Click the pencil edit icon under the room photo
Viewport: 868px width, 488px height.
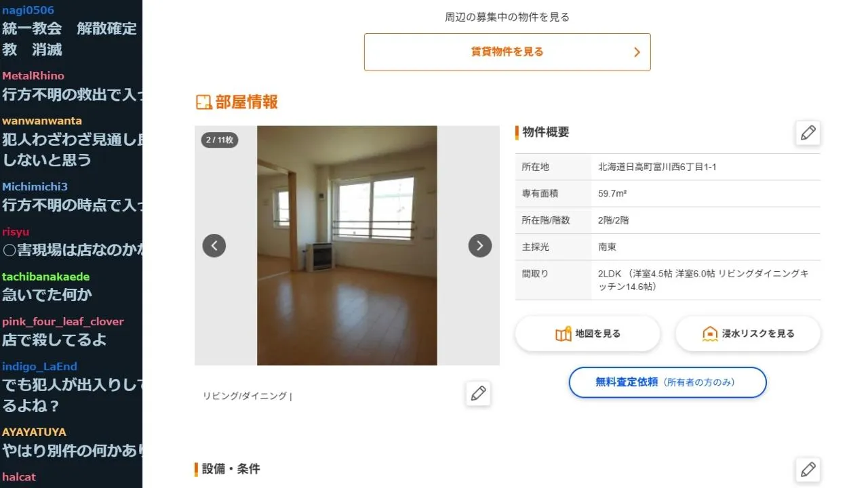478,394
